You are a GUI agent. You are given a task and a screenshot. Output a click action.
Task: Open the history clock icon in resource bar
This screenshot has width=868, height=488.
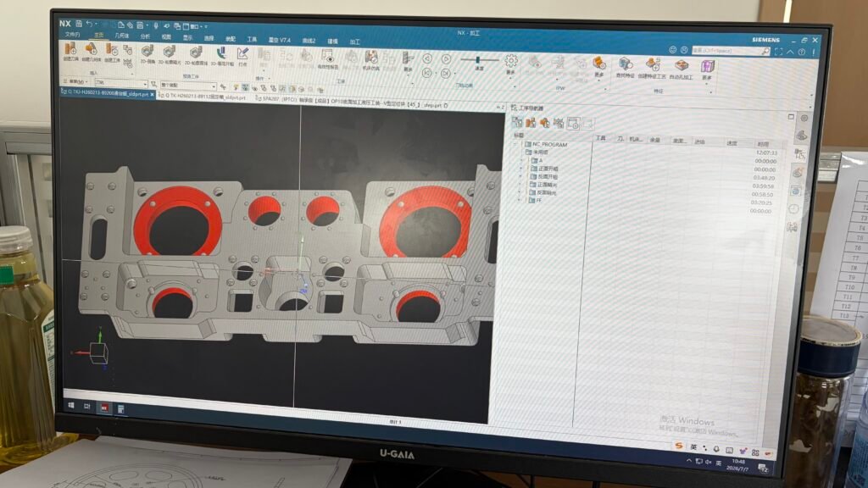tap(793, 208)
